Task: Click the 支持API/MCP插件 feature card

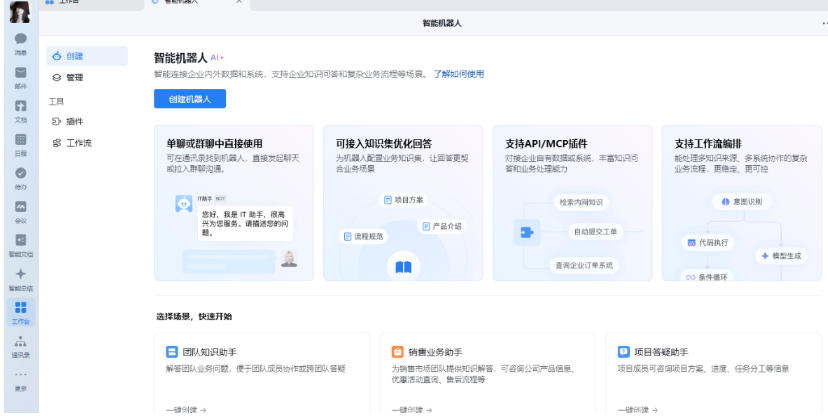Action: click(x=572, y=203)
